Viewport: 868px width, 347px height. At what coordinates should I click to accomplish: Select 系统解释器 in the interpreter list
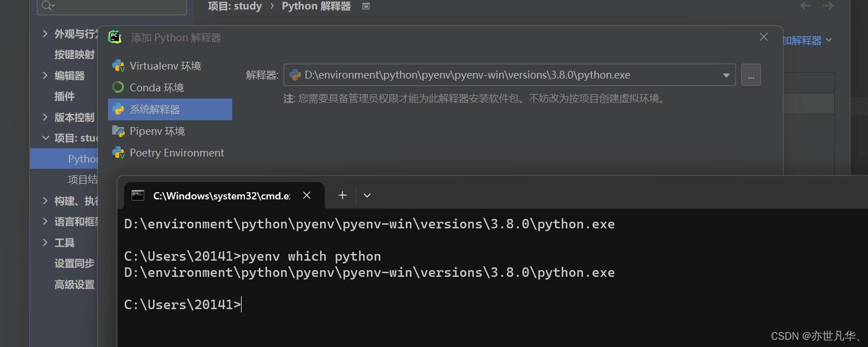coord(170,109)
